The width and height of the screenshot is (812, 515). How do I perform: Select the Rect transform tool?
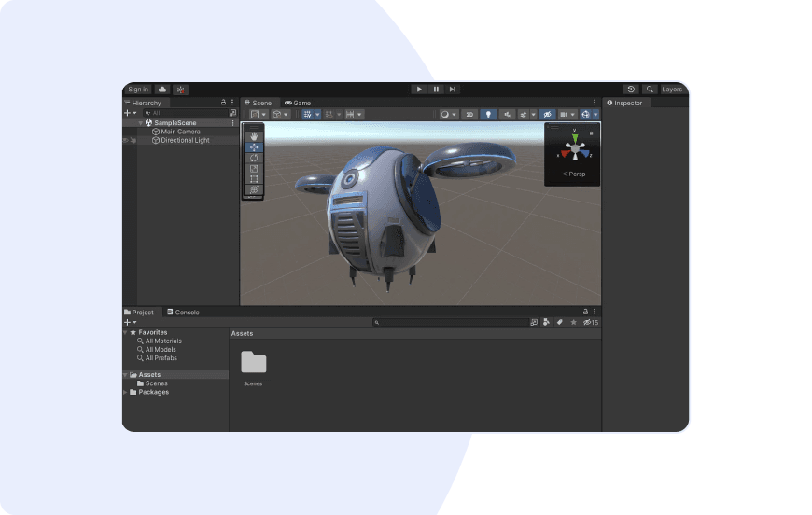254,179
